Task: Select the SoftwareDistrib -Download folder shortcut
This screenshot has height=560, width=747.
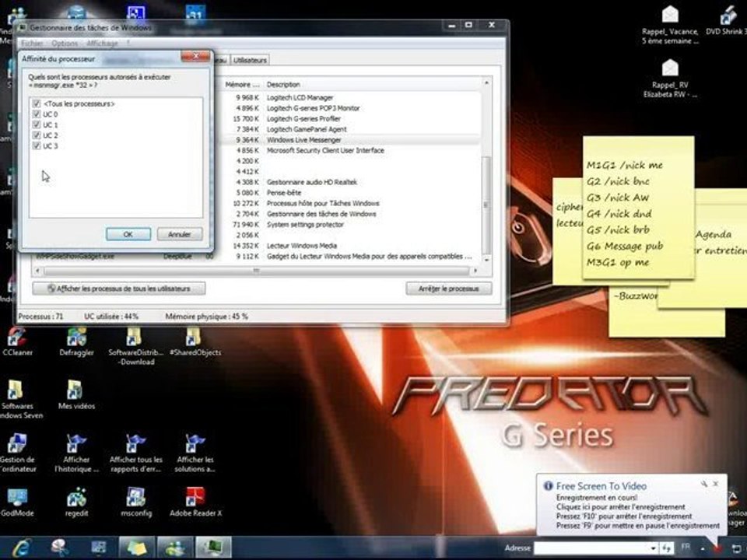Action: [x=135, y=345]
